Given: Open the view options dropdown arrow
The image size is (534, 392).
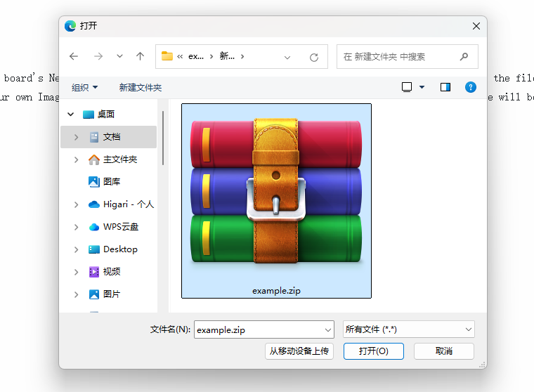Looking at the screenshot, I should point(422,87).
